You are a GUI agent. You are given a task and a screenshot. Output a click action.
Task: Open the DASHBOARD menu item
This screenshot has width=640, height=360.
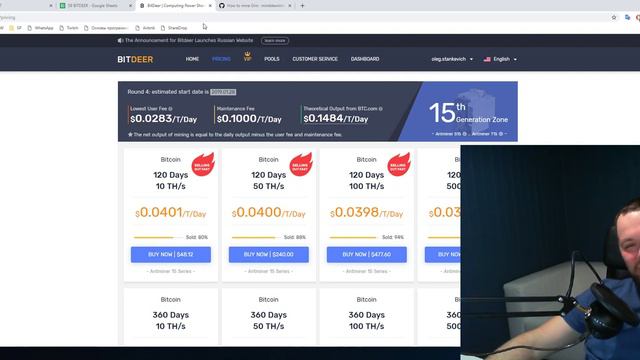pos(365,59)
